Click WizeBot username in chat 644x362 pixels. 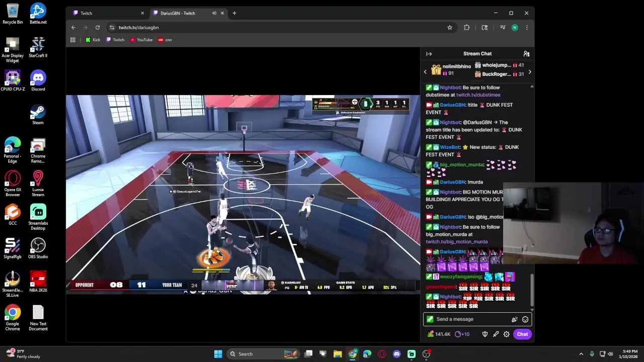(450, 147)
